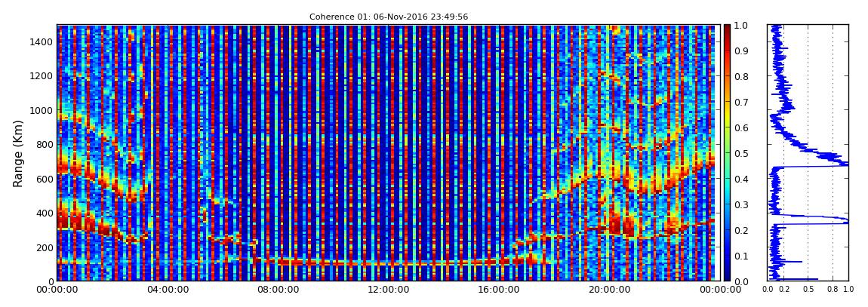The image size is (868, 307).
Task: Select the 04:00:00 time axis tick label
Action: click(166, 290)
